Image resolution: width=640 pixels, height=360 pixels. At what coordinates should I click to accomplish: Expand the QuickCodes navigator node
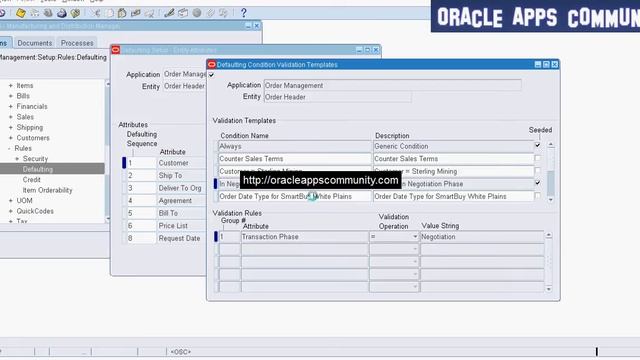tap(11, 211)
